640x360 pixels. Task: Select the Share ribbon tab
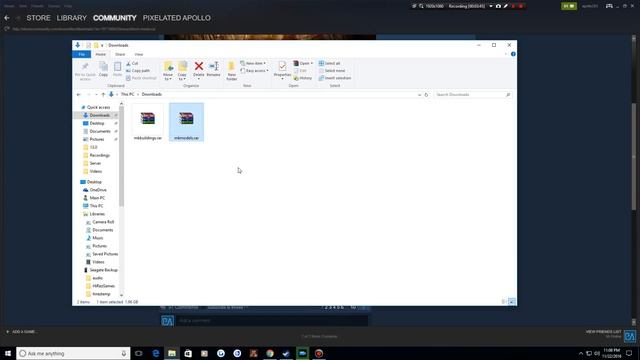[x=120, y=54]
